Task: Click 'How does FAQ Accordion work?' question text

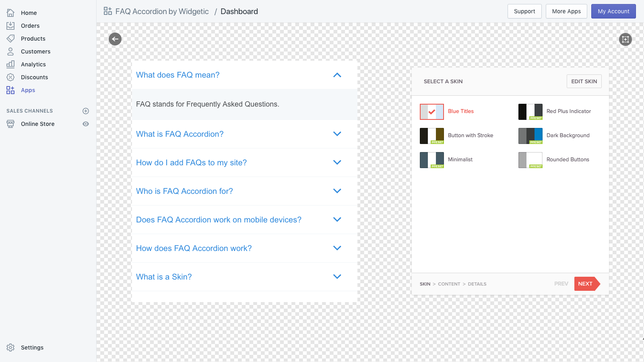Action: 194,248
